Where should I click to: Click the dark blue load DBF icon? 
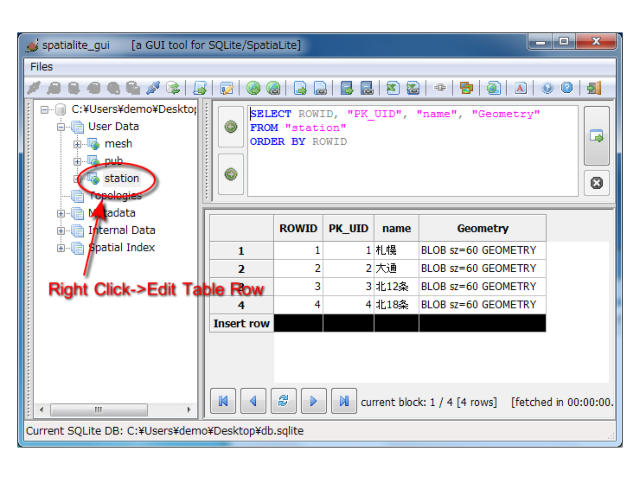[347, 88]
